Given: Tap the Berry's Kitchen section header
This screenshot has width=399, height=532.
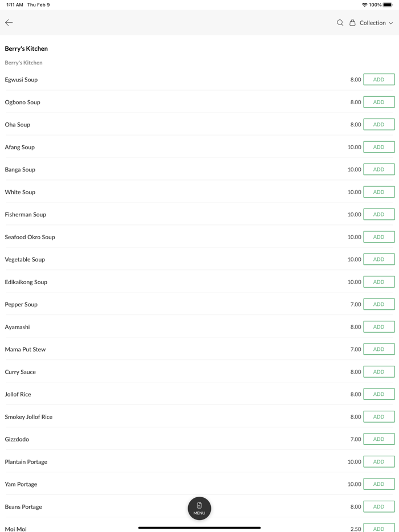Looking at the screenshot, I should 23,63.
